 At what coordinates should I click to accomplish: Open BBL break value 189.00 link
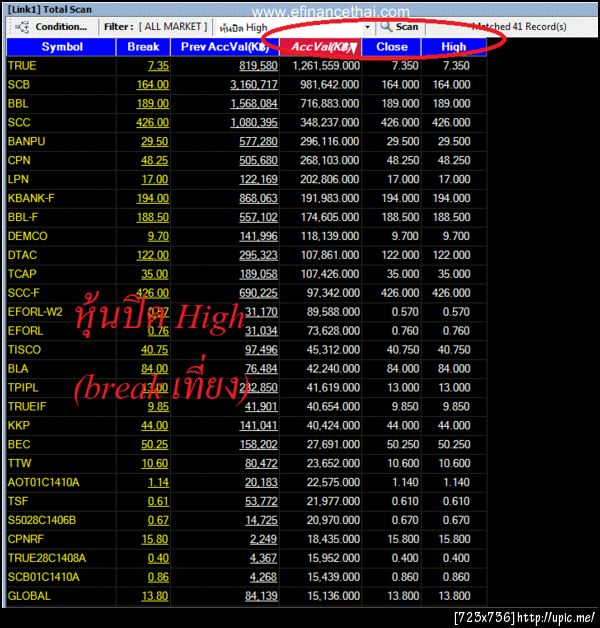(153, 103)
